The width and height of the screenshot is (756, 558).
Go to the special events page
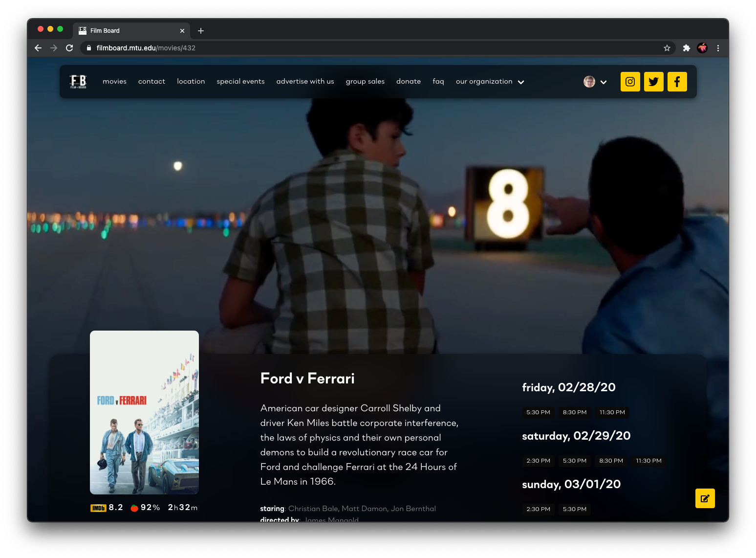pyautogui.click(x=240, y=82)
